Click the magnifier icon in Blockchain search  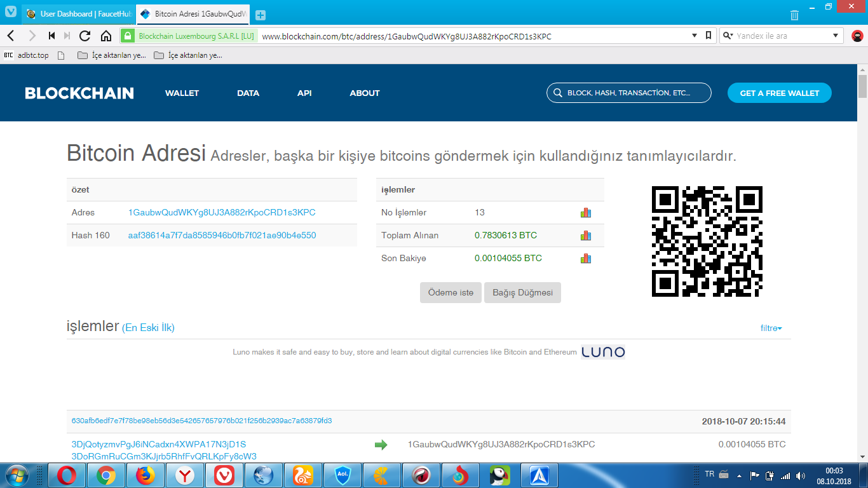pos(558,93)
